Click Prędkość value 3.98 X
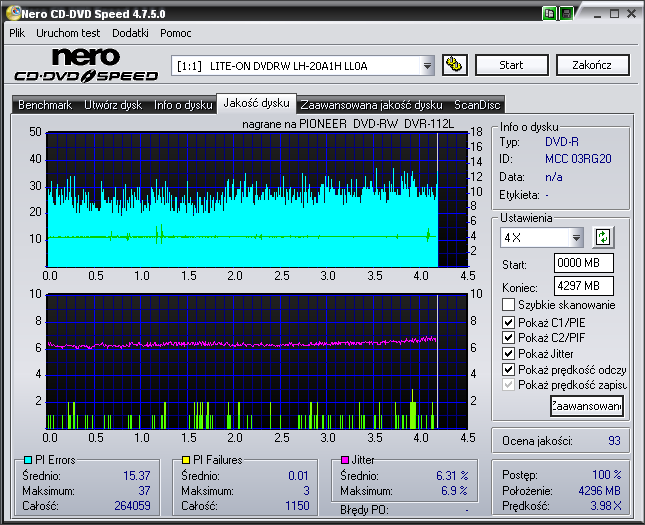This screenshot has height=525, width=645. (606, 506)
